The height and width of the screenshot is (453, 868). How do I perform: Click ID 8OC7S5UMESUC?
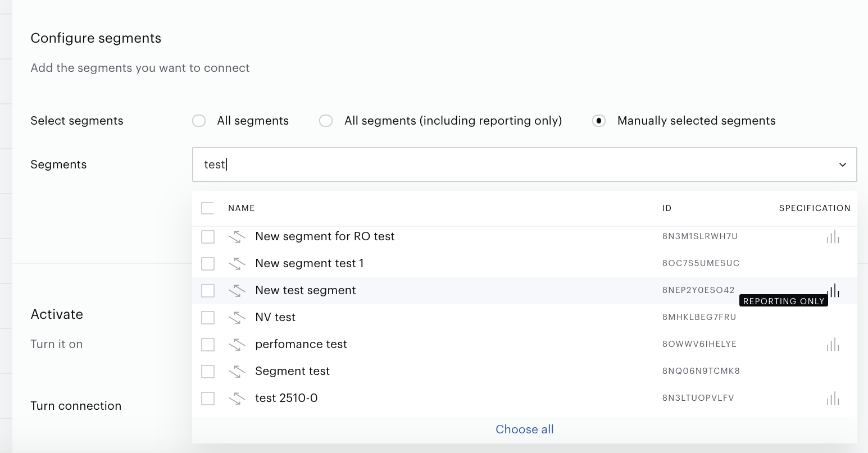701,263
